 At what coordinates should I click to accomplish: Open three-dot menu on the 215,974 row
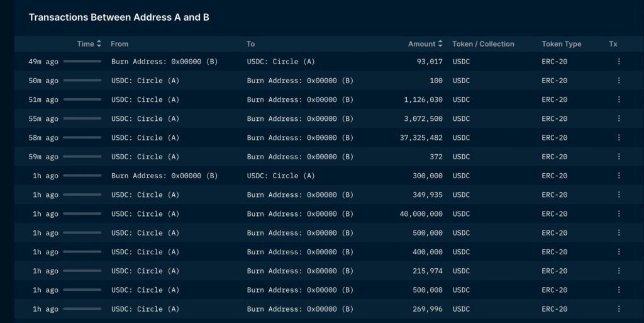click(x=619, y=271)
